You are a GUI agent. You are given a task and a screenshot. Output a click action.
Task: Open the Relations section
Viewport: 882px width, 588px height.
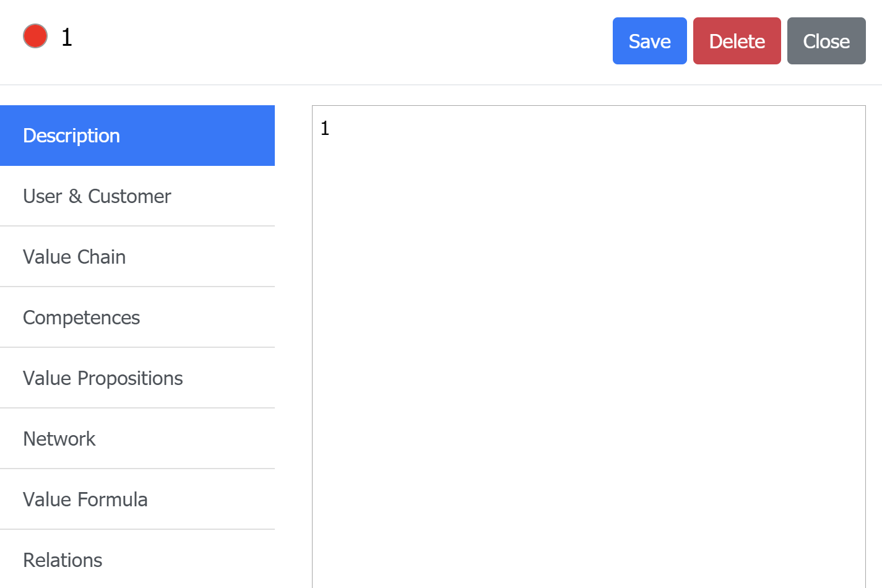[137, 560]
